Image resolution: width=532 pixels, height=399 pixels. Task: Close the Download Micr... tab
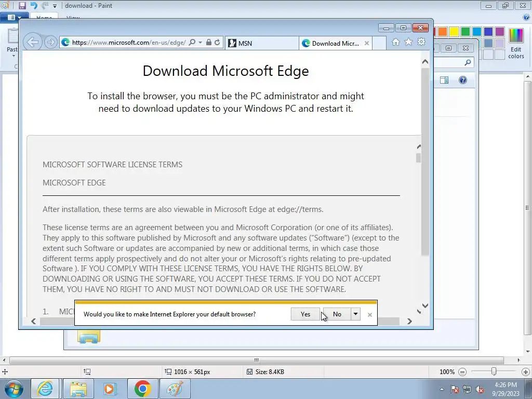[367, 43]
